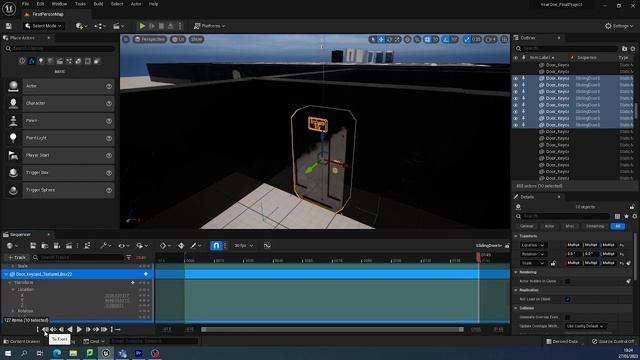
Task: Open the Sequencer key diamond options icon
Action: [x=164, y=245]
